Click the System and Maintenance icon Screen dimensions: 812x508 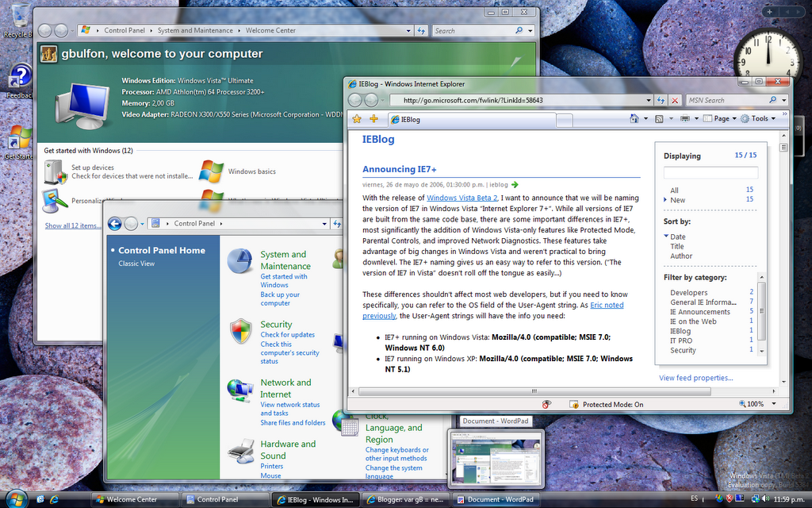click(239, 260)
